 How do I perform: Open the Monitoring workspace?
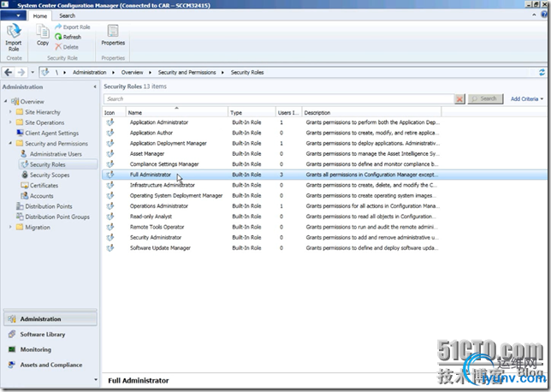pos(50,349)
